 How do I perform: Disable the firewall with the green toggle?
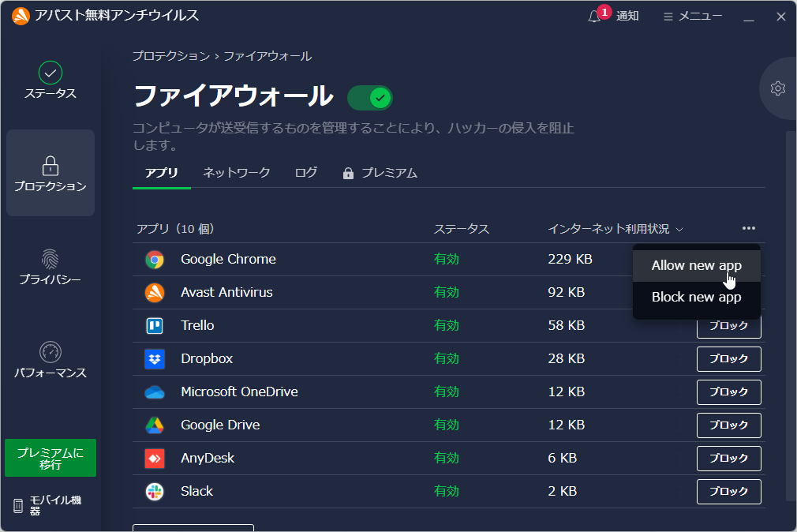(x=370, y=97)
